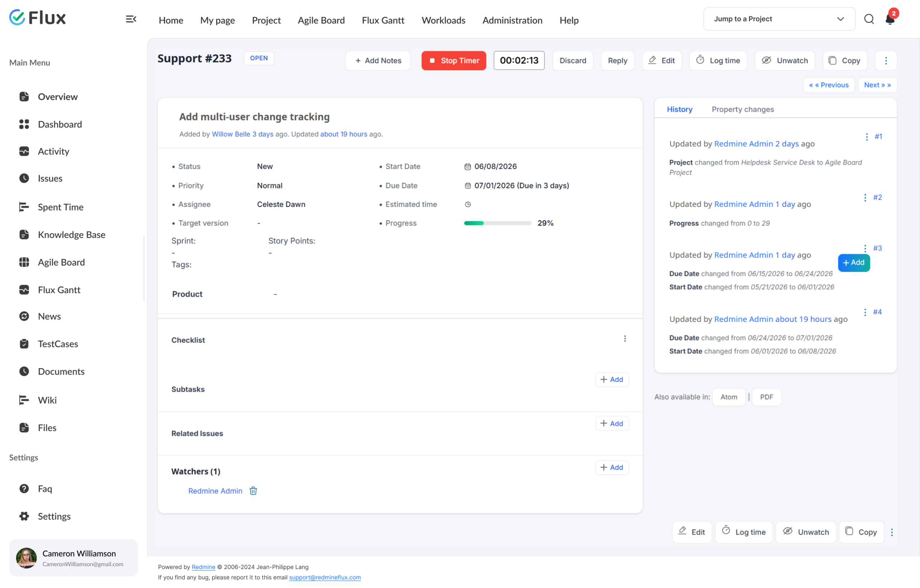Open Workloads in the top navigation
This screenshot has height=588, width=920.
[443, 20]
